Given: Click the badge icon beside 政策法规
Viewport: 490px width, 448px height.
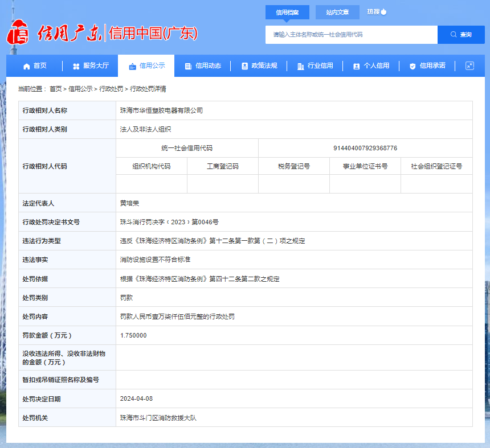Looking at the screenshot, I should click(x=244, y=66).
